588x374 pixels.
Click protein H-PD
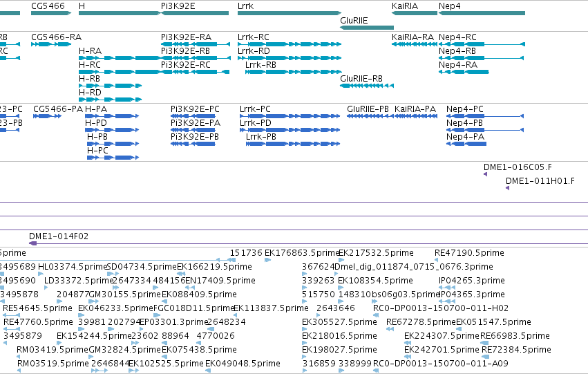pyautogui.click(x=113, y=130)
